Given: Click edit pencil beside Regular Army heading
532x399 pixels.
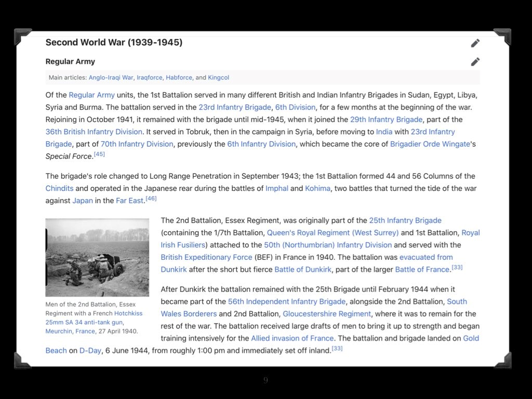Looking at the screenshot, I should coord(475,62).
